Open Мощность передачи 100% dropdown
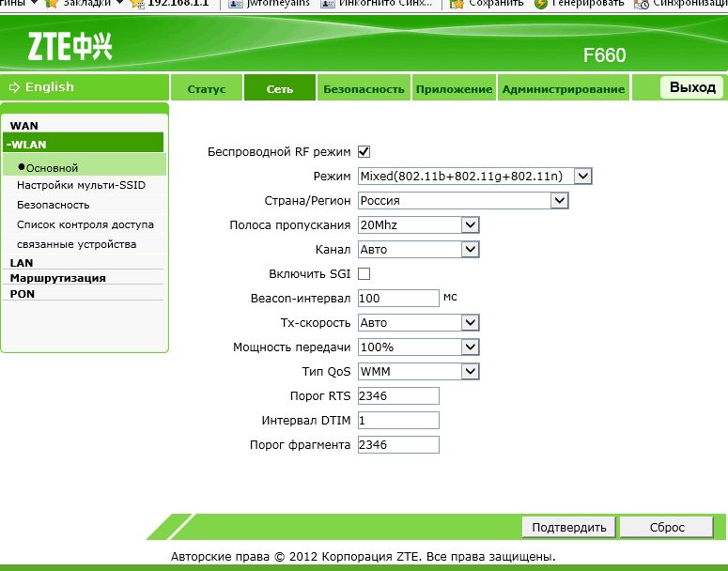The image size is (728, 571). (x=418, y=347)
